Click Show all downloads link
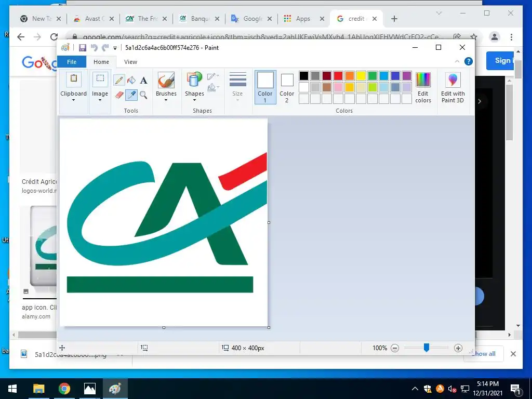This screenshot has width=532, height=399. 484,354
